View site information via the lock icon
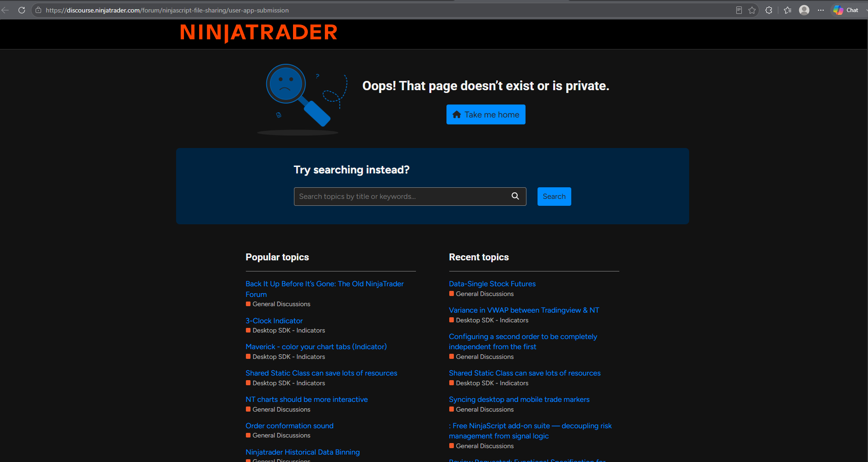 click(x=38, y=10)
